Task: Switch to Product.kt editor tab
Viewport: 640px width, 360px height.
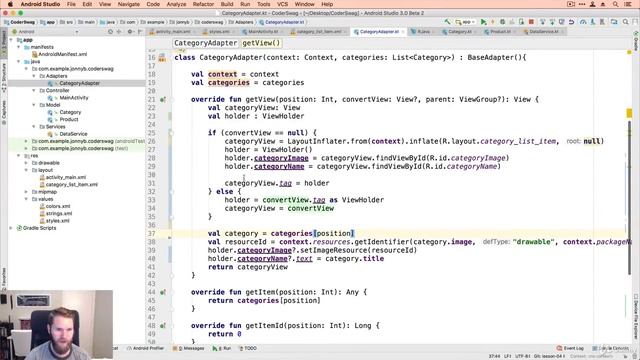Action: coord(500,32)
